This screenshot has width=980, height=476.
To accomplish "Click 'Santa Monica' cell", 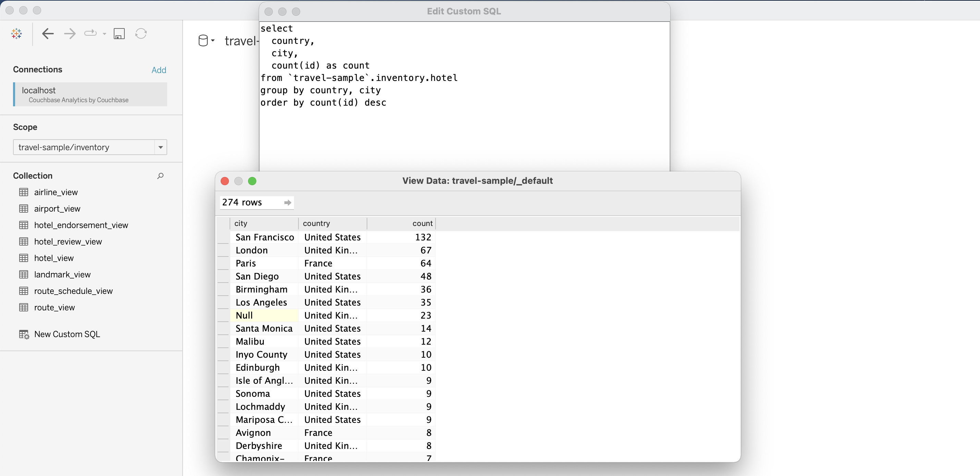I will tap(265, 328).
